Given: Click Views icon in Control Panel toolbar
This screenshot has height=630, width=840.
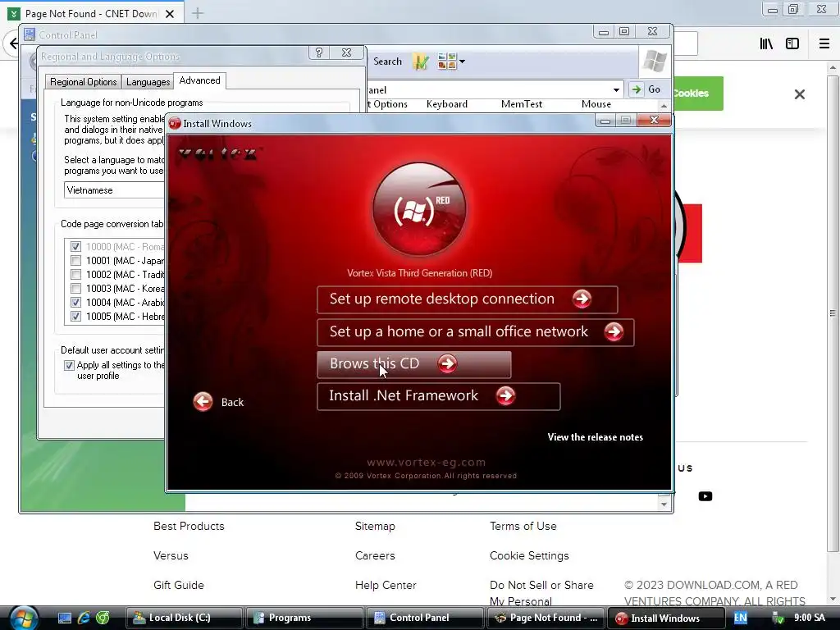Looking at the screenshot, I should point(447,61).
